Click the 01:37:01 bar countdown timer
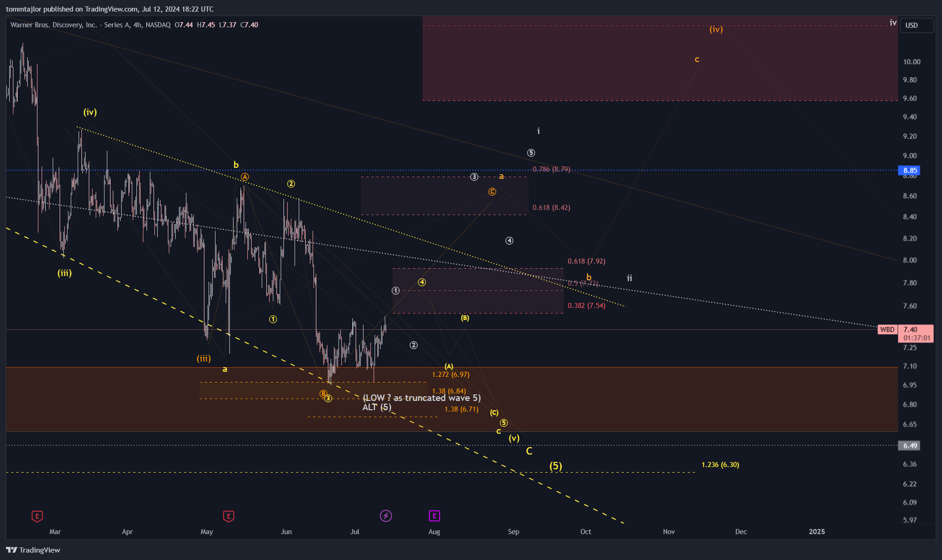 917,338
